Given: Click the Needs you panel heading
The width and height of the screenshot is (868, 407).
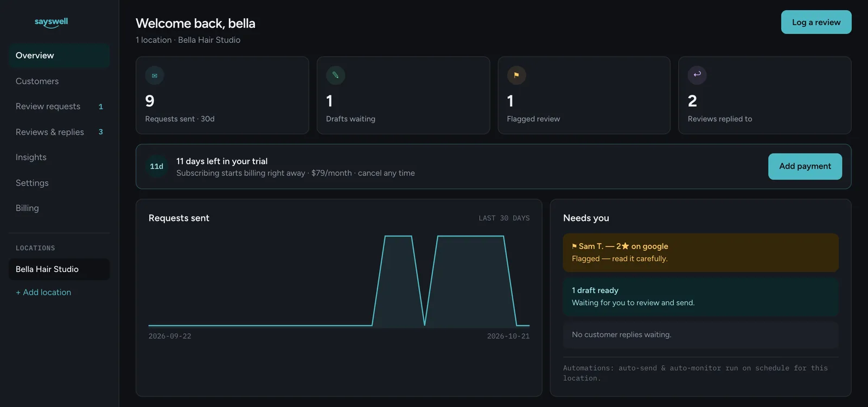Looking at the screenshot, I should coord(586,218).
